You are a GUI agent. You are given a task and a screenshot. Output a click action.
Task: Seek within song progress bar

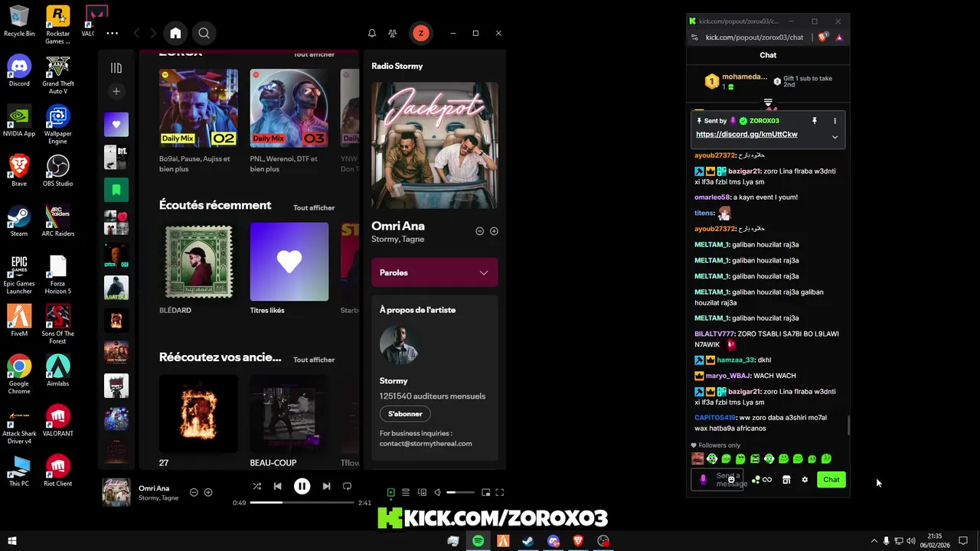pos(302,503)
